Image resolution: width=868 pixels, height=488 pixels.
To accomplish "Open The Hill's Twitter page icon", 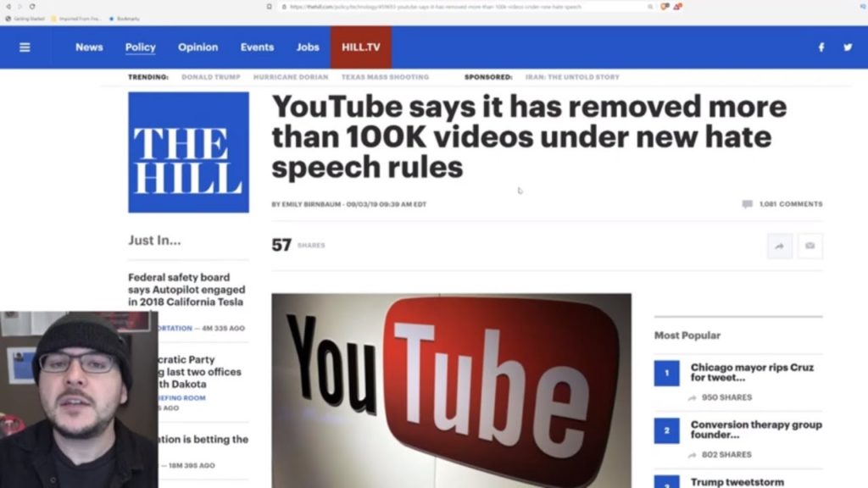I will [x=848, y=47].
